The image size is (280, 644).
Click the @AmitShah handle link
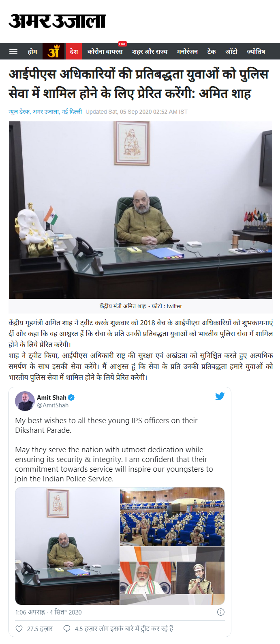(53, 405)
